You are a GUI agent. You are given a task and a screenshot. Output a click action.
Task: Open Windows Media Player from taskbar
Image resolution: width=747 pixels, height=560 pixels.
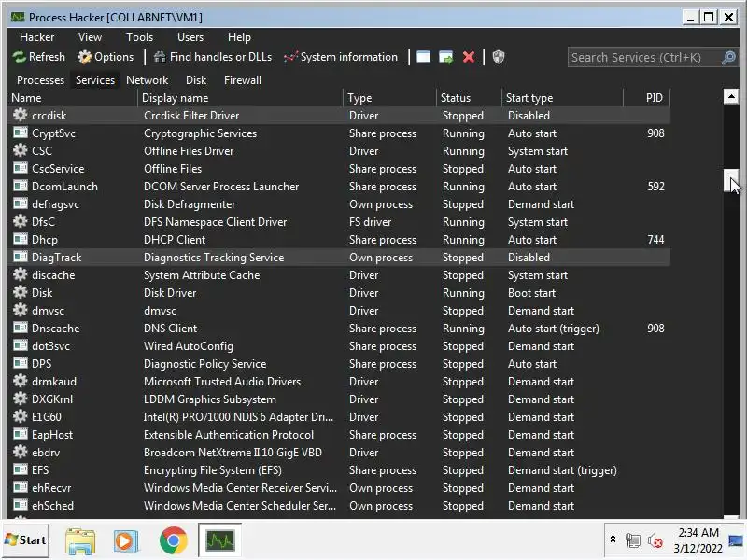tap(125, 541)
